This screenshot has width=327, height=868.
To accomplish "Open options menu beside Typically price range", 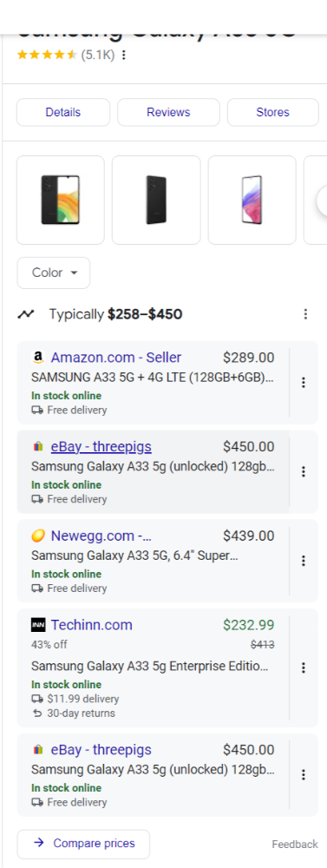I will tap(305, 314).
